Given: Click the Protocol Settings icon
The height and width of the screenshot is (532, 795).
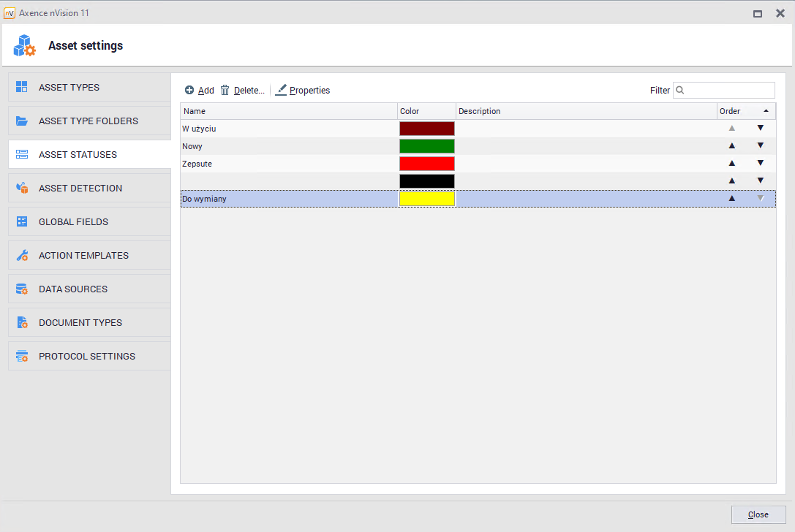Looking at the screenshot, I should tap(22, 357).
